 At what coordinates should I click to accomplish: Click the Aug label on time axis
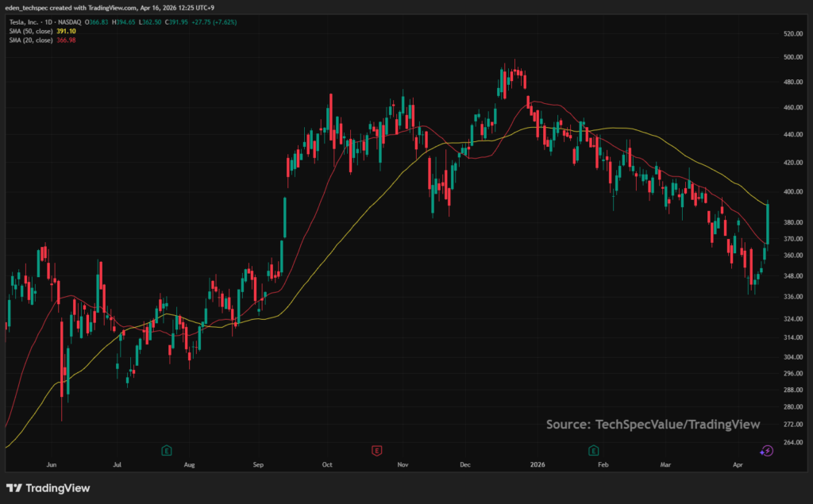click(x=189, y=464)
